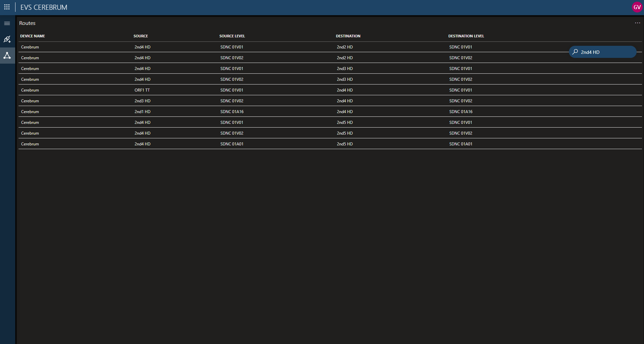Click Cerebrum device name in 2nd1 HD row
Viewport: 644px width, 344px height.
(30, 112)
